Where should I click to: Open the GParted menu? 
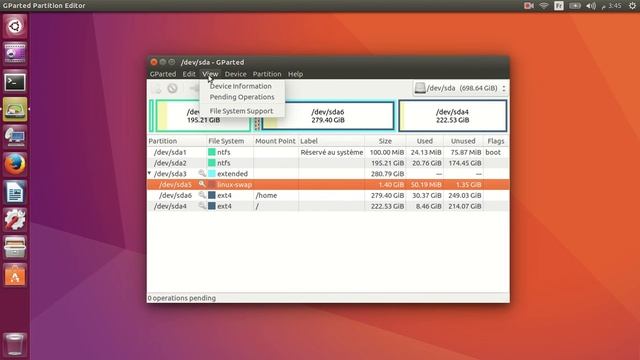click(163, 74)
